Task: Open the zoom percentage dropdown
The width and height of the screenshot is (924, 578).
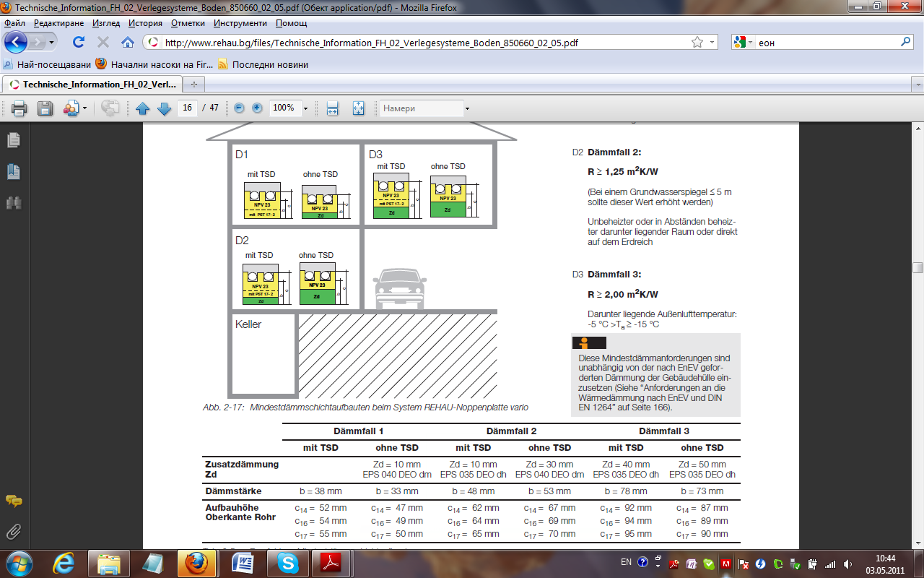Action: pos(305,108)
